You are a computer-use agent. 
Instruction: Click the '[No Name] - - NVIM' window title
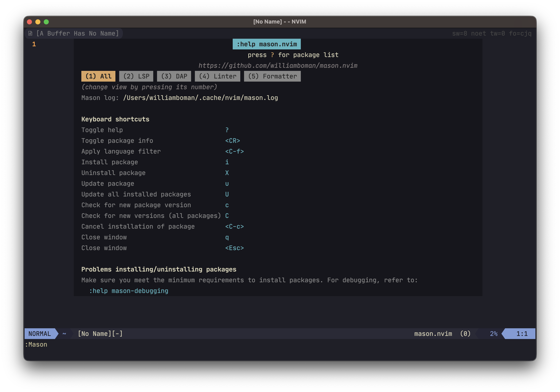click(x=280, y=22)
